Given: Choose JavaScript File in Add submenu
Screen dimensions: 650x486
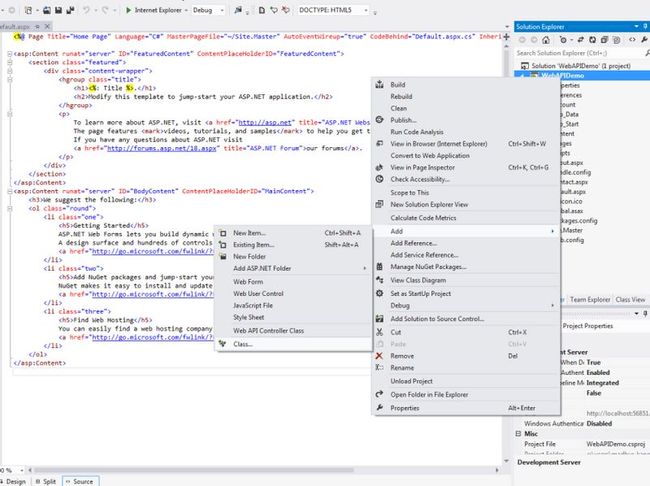Looking at the screenshot, I should [293, 305].
